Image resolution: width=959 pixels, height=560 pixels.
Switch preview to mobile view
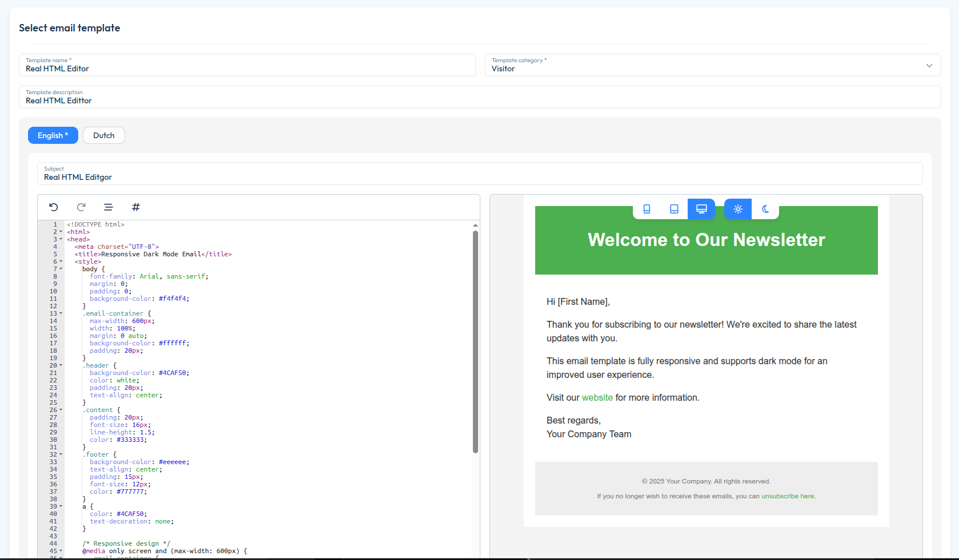click(x=647, y=209)
